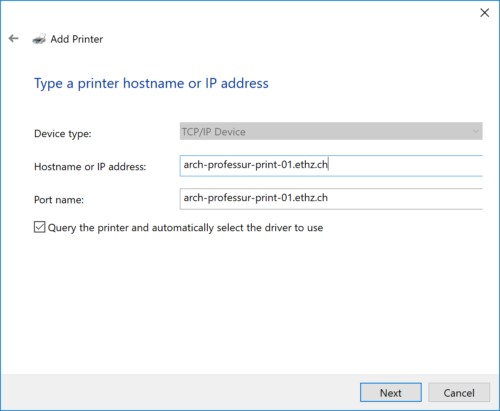Click the printer icon beside Add Printer
This screenshot has height=411, width=500.
click(39, 39)
